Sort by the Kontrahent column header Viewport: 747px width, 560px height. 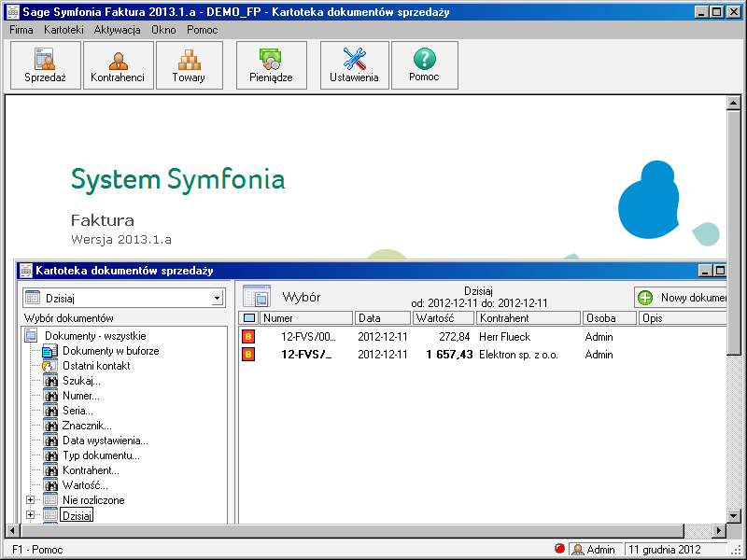point(529,318)
